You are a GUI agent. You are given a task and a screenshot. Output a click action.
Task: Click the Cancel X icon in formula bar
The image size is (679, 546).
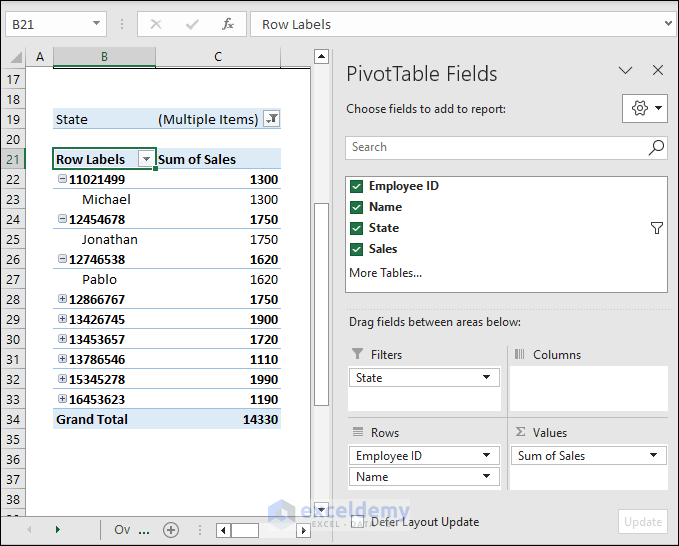156,24
